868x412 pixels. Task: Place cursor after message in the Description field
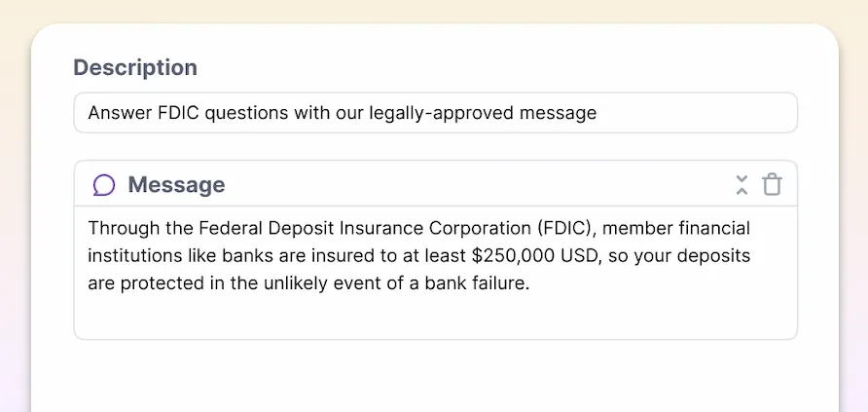[597, 114]
